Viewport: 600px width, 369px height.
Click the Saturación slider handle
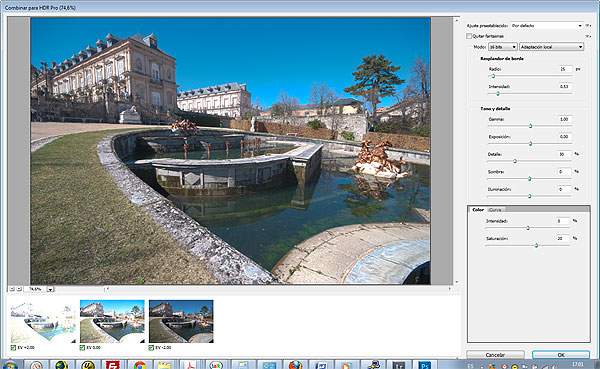[536, 245]
